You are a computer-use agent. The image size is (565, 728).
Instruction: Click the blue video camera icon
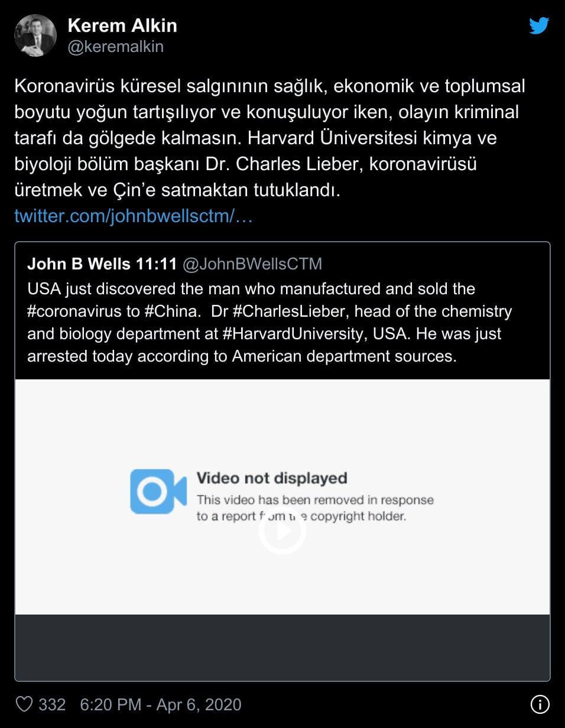[x=158, y=491]
